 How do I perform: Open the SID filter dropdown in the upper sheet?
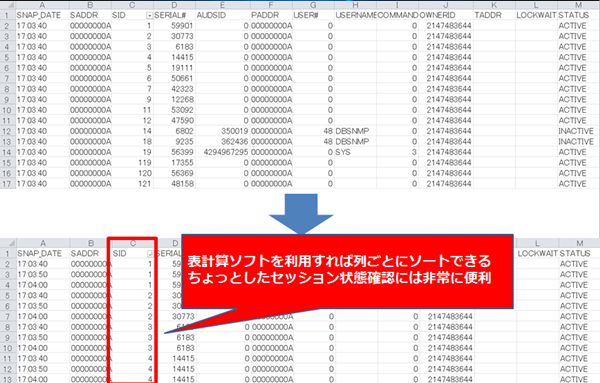[150, 16]
